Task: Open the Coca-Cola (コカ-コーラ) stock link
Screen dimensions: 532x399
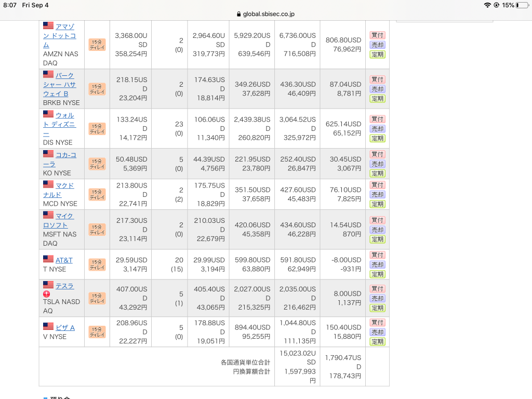Action: tap(60, 159)
